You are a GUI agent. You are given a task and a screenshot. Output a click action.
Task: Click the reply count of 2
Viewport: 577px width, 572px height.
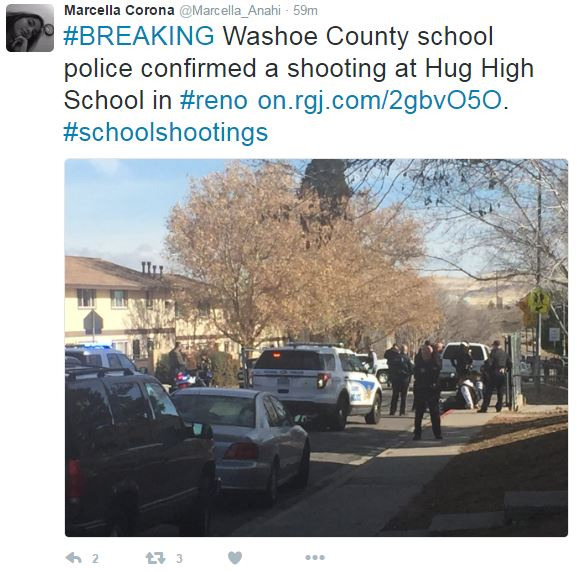95,559
